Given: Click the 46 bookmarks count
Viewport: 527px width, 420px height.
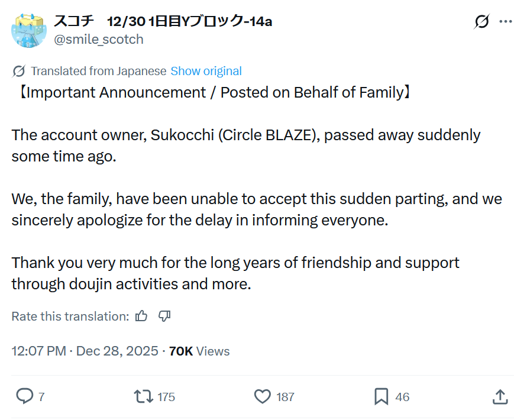Looking at the screenshot, I should pyautogui.click(x=402, y=397).
